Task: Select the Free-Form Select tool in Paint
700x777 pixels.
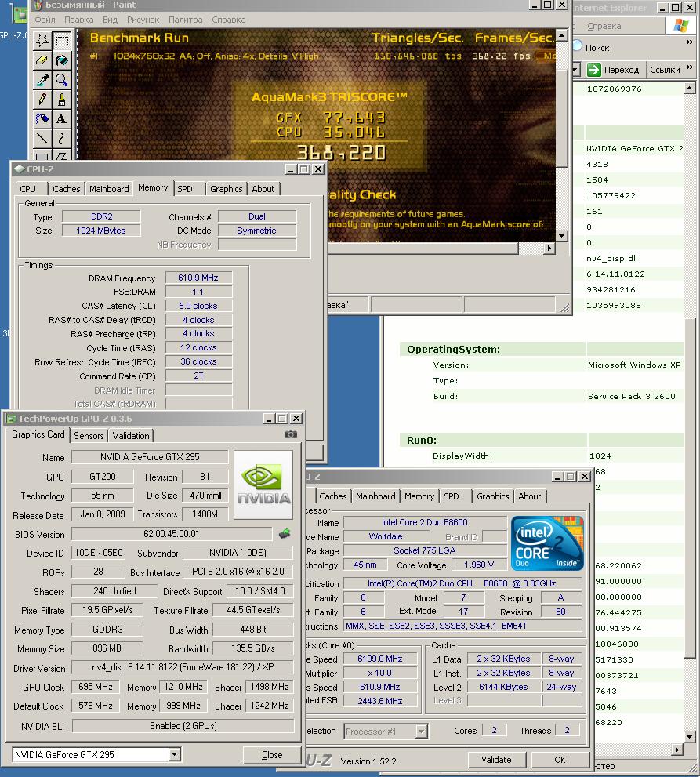Action: 42,40
